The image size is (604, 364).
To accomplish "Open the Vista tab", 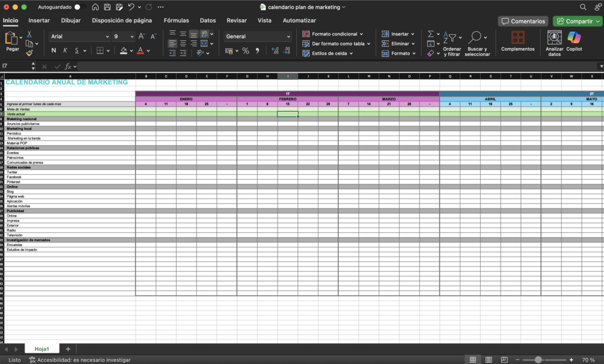I will tap(264, 20).
